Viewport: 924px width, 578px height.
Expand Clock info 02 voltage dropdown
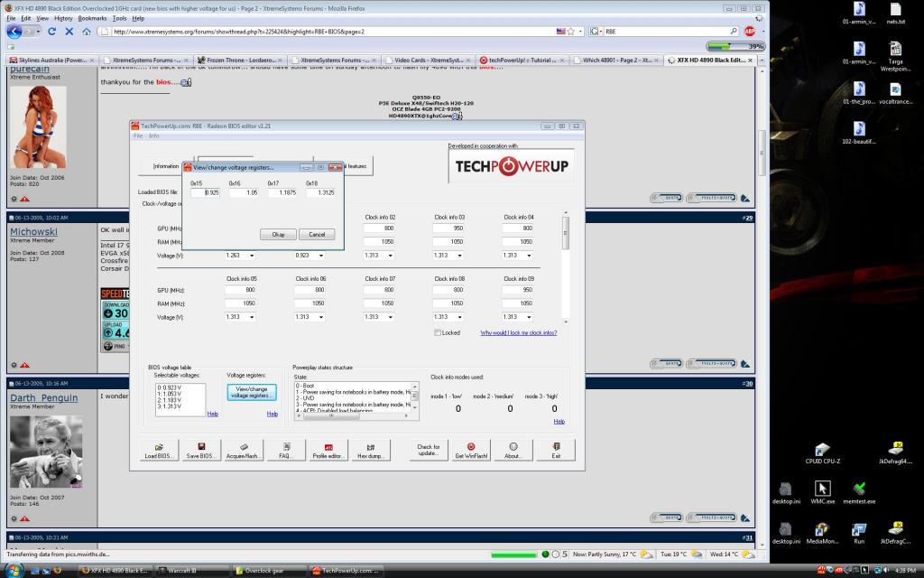pos(391,256)
